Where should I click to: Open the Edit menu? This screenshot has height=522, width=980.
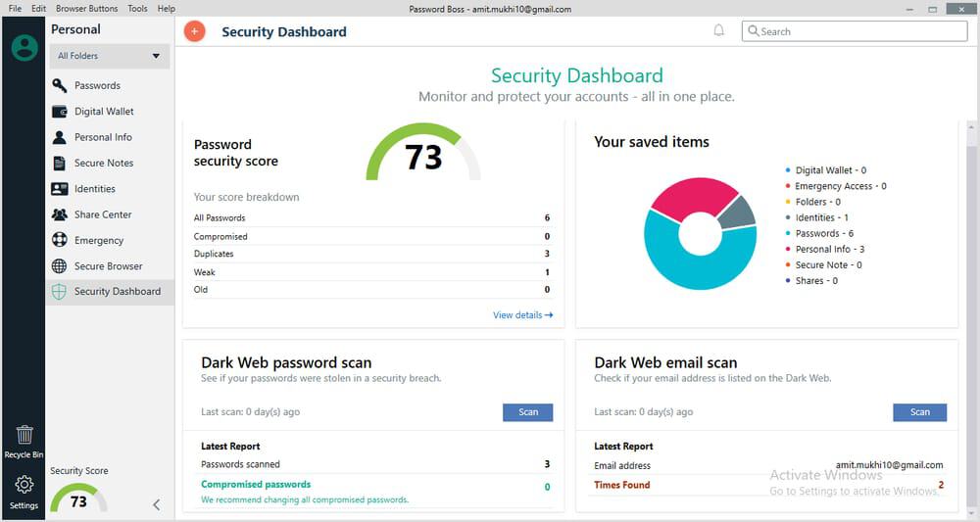pyautogui.click(x=39, y=8)
